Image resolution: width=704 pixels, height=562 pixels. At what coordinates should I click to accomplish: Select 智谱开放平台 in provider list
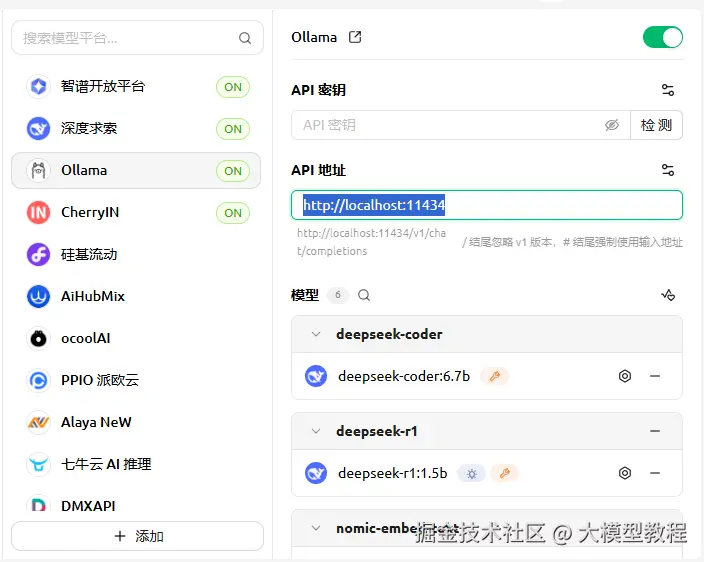tap(136, 86)
